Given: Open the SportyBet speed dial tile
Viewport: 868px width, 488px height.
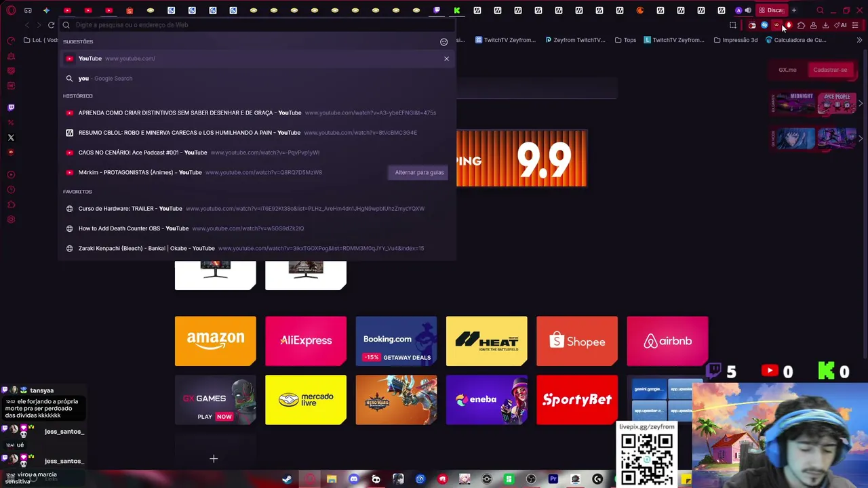Looking at the screenshot, I should (577, 400).
